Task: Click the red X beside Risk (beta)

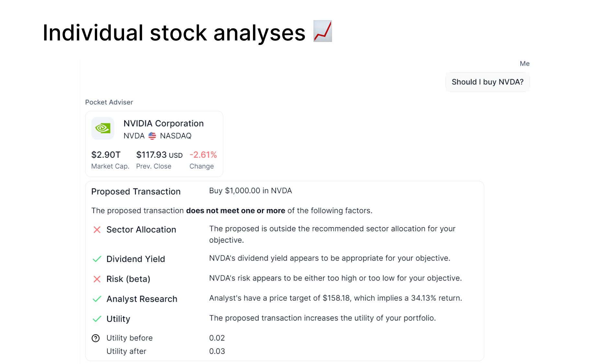Action: (x=97, y=279)
